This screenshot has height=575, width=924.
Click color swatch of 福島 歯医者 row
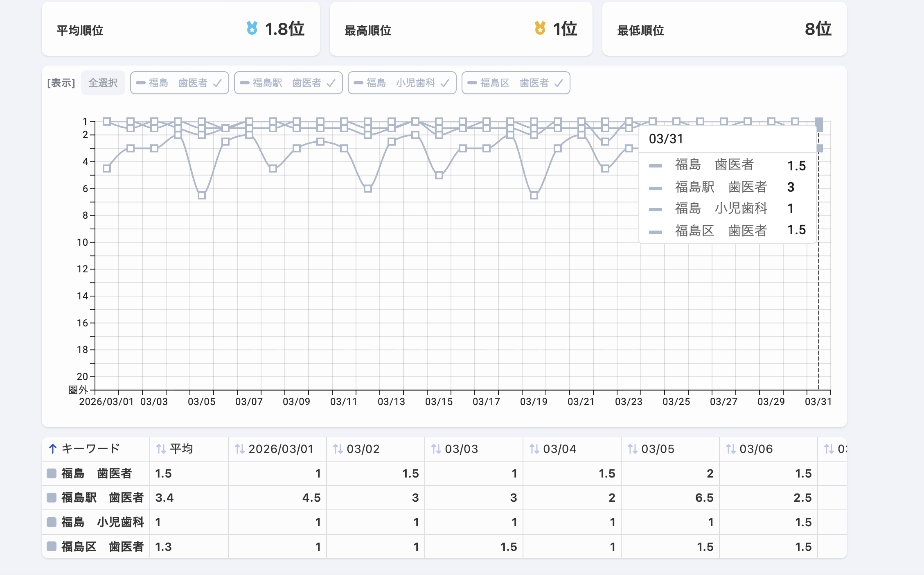(52, 473)
